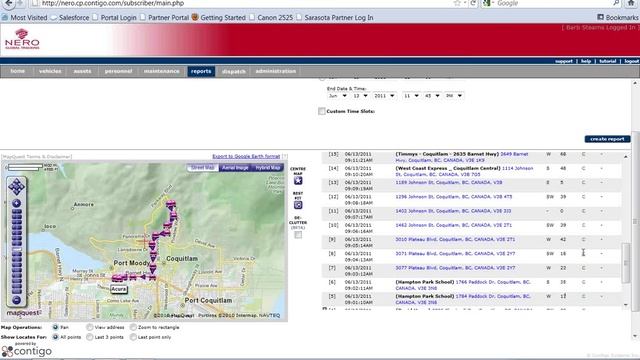Enable the Custom Time Slots checkbox

[x=322, y=111]
